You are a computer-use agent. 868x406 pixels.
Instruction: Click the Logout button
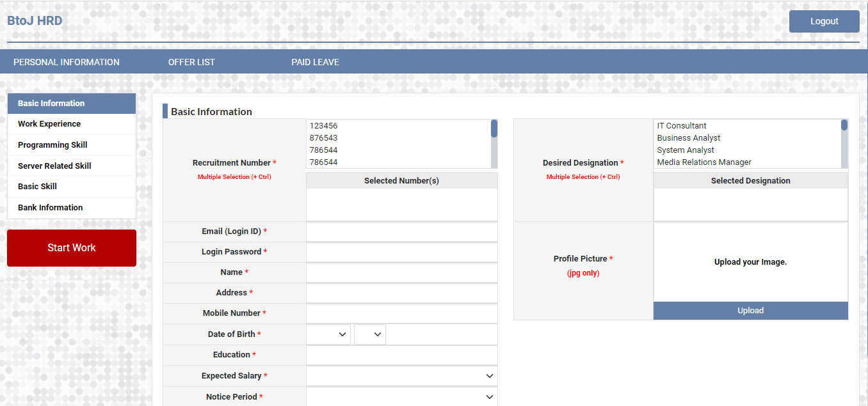tap(824, 21)
